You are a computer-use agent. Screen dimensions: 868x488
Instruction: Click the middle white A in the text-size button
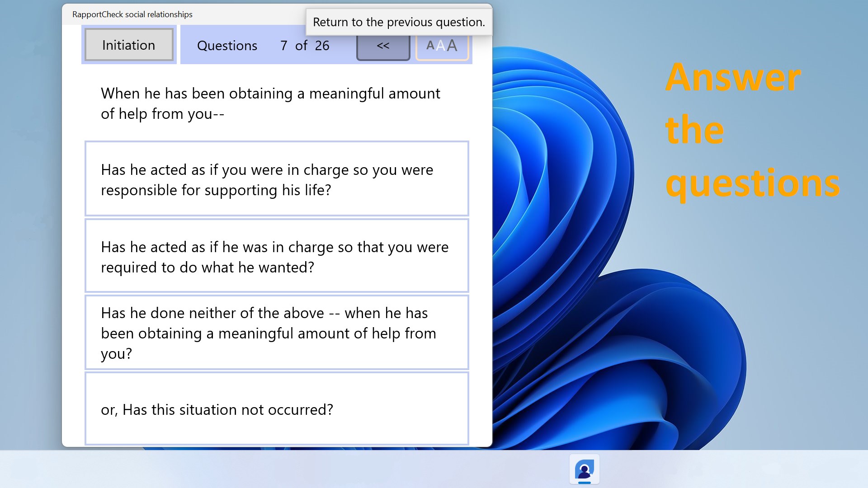pos(440,46)
